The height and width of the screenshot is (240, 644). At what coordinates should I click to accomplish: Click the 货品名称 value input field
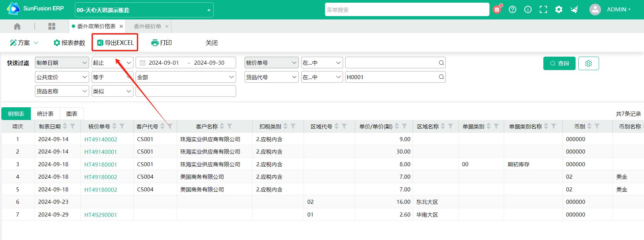(185, 91)
